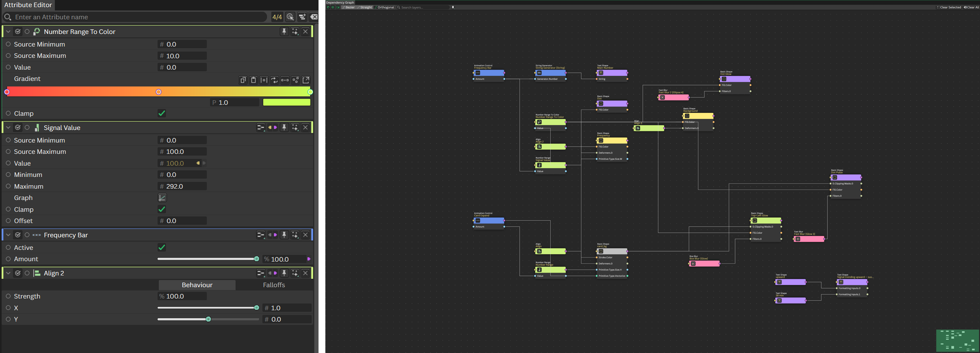Click the Amount slider handle under Frequency Bar
Screen dimensions: 980x353
[x=256, y=259]
